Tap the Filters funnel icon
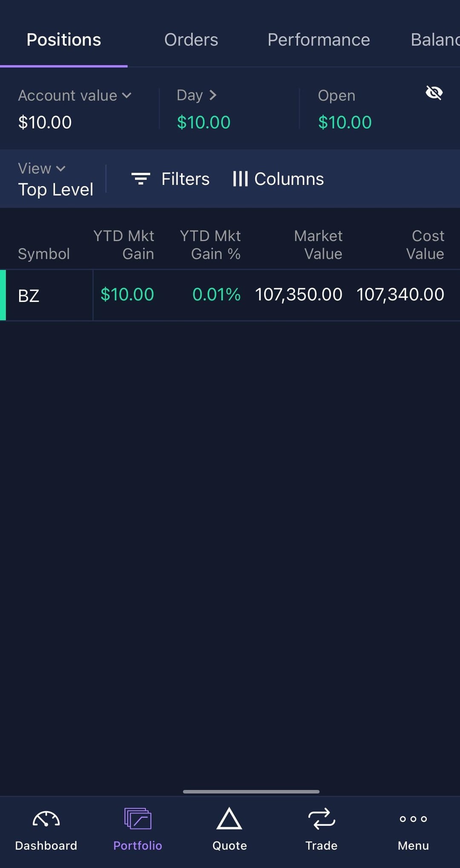Viewport: 460px width, 868px height. (141, 179)
